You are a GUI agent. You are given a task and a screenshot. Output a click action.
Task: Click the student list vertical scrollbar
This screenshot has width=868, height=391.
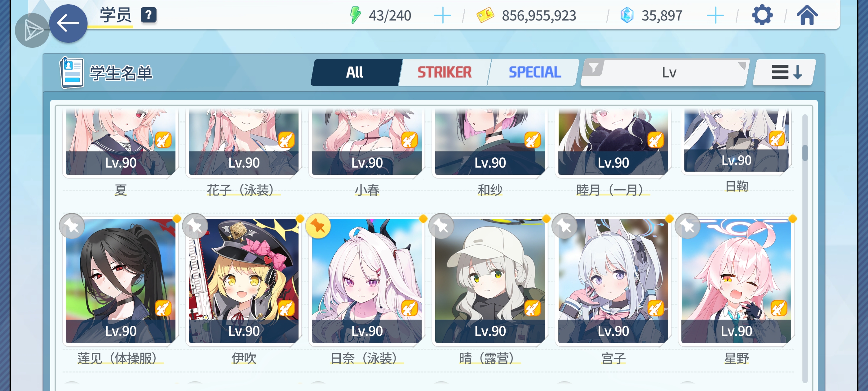pos(805,248)
